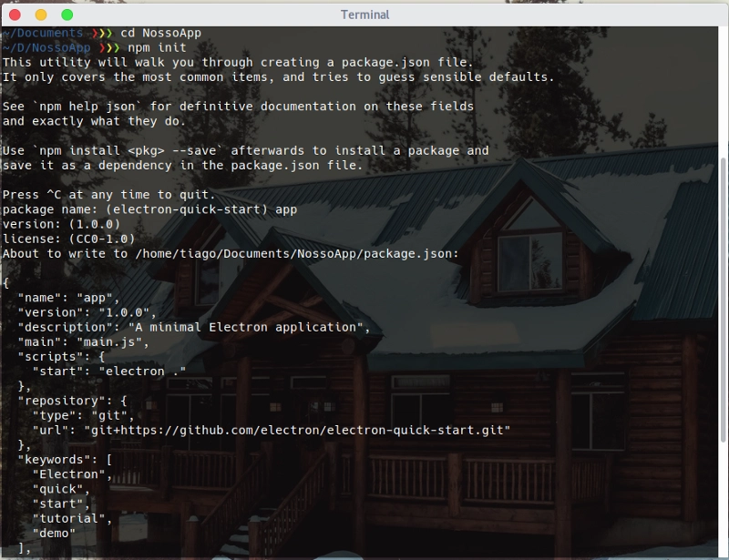729x560 pixels.
Task: Maximize Terminal using the green button
Action: coord(67,15)
